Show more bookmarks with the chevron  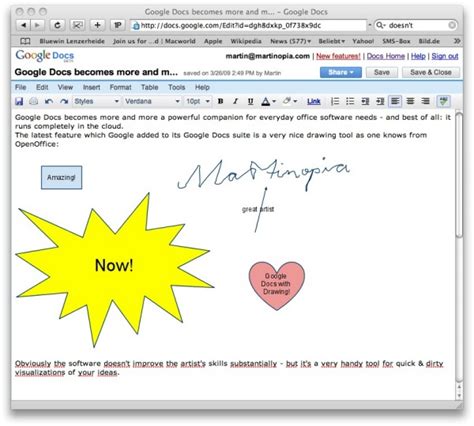457,41
